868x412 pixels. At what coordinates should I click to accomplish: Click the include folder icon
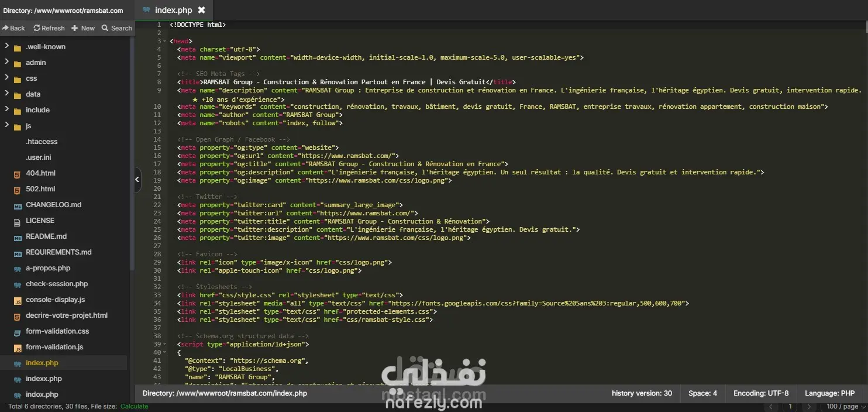(x=18, y=110)
